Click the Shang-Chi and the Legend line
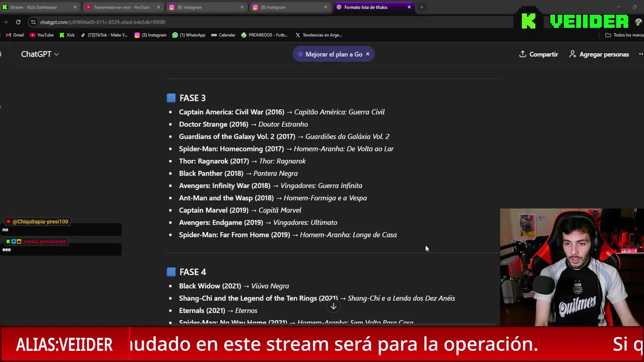Image resolution: width=644 pixels, height=362 pixels. tap(317, 298)
